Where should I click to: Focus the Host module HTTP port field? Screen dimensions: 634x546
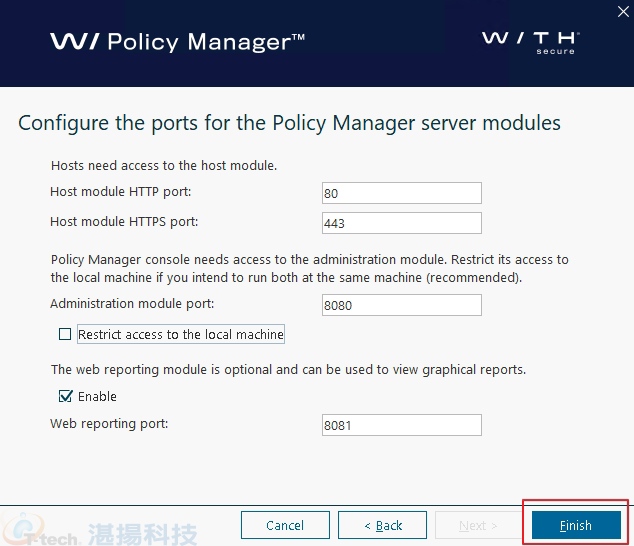pos(402,193)
